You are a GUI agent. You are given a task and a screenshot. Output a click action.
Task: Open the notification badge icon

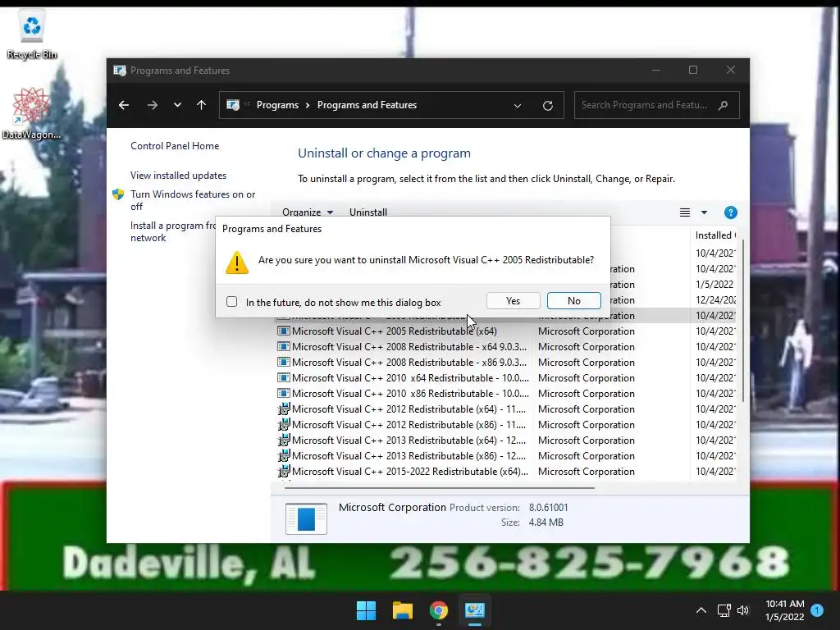[x=816, y=609]
